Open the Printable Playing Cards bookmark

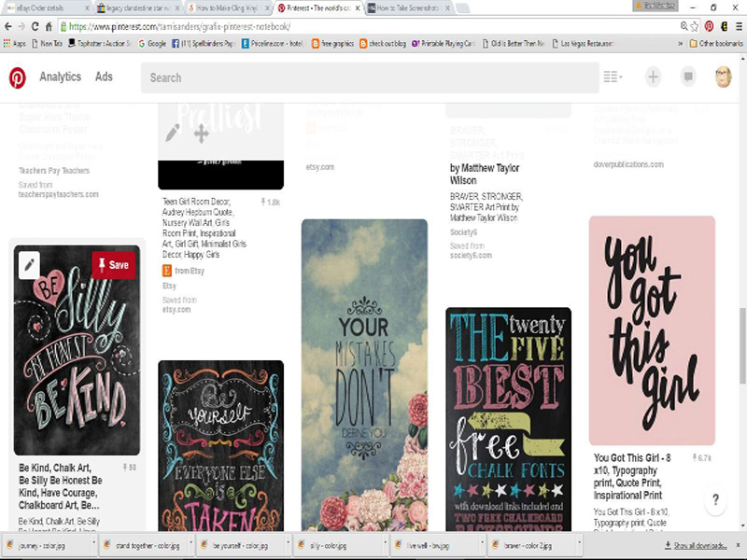click(x=444, y=43)
